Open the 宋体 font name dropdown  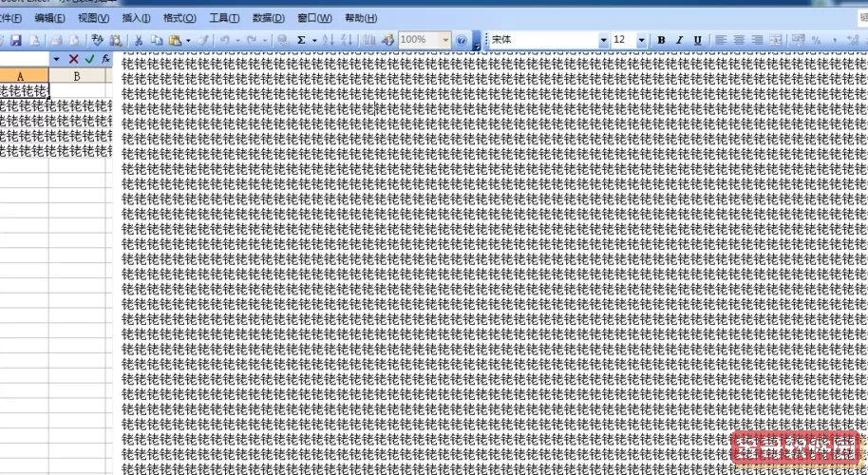click(604, 40)
